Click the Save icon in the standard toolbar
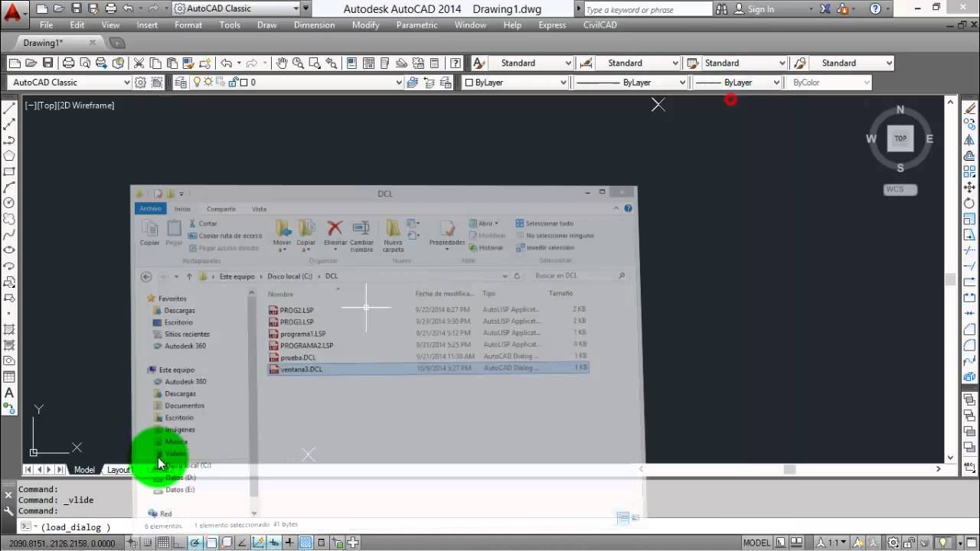Screen dimensions: 980x551 [47, 63]
